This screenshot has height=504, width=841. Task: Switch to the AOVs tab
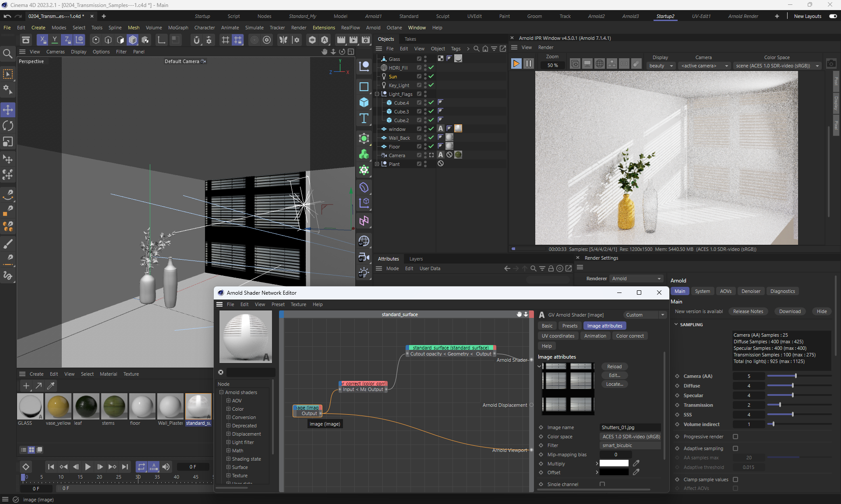(725, 291)
